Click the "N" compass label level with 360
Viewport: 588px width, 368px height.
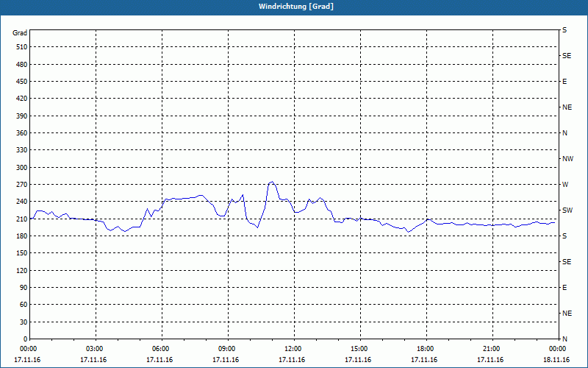click(x=564, y=133)
